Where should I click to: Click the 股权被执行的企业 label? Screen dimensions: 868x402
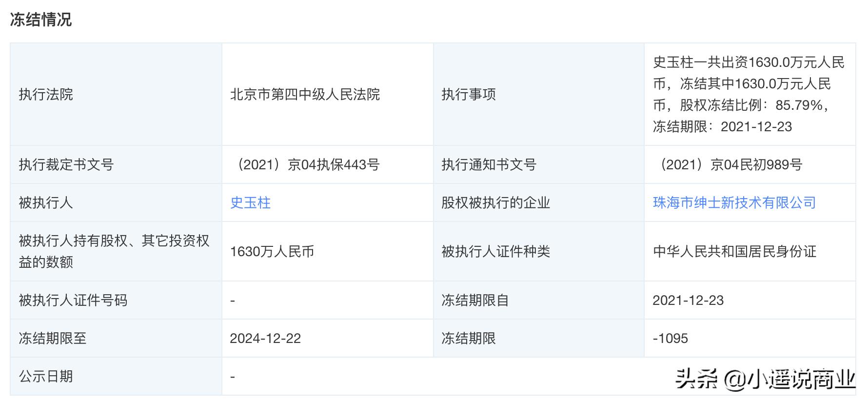(495, 202)
